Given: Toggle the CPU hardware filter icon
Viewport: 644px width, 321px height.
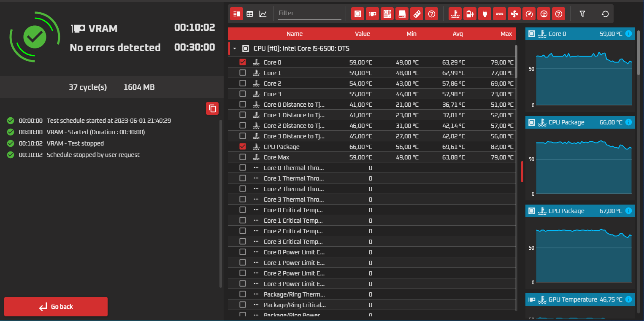Looking at the screenshot, I should pos(357,14).
